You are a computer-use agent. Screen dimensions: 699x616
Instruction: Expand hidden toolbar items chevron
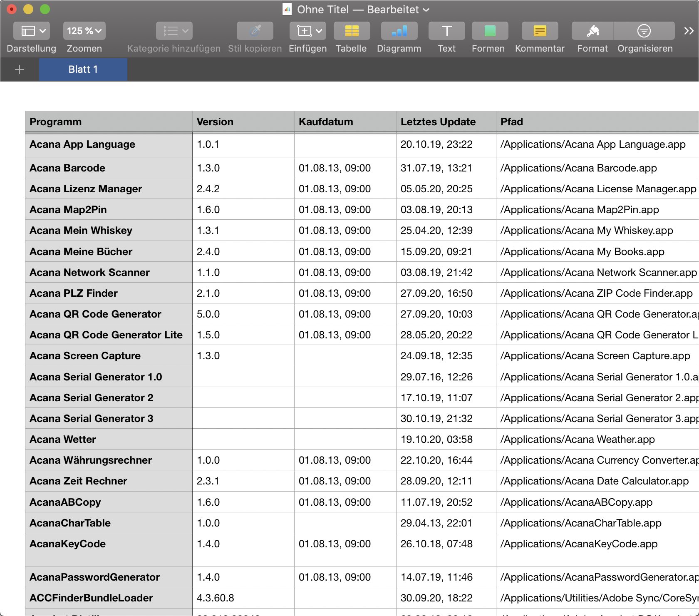tap(689, 31)
